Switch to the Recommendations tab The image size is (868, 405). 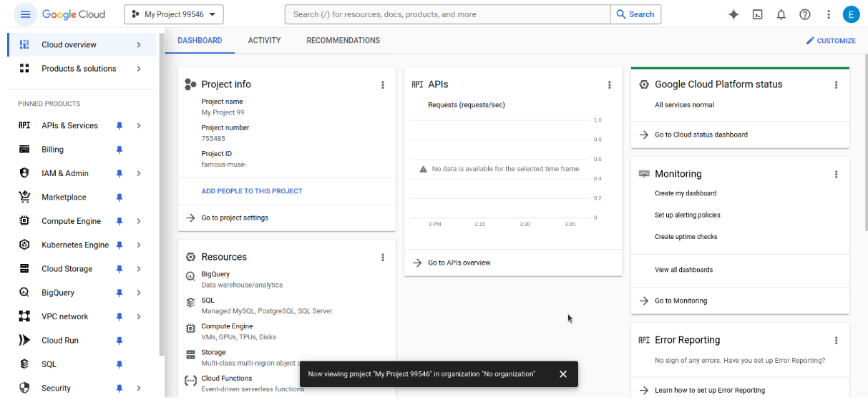coord(343,41)
